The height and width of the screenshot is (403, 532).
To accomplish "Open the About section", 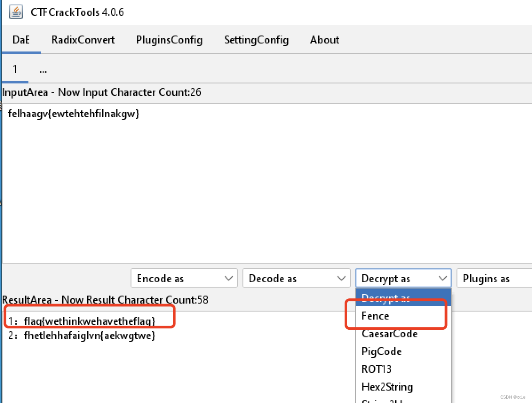I will click(324, 40).
